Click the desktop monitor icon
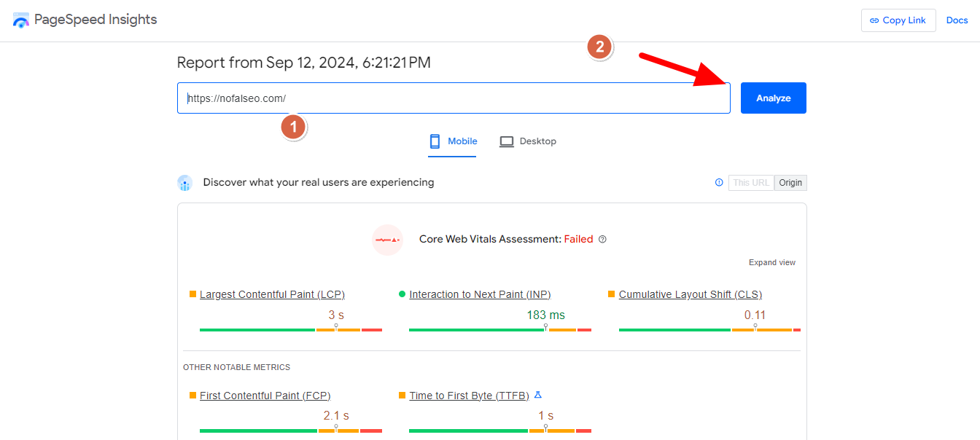This screenshot has width=980, height=440. click(x=507, y=141)
